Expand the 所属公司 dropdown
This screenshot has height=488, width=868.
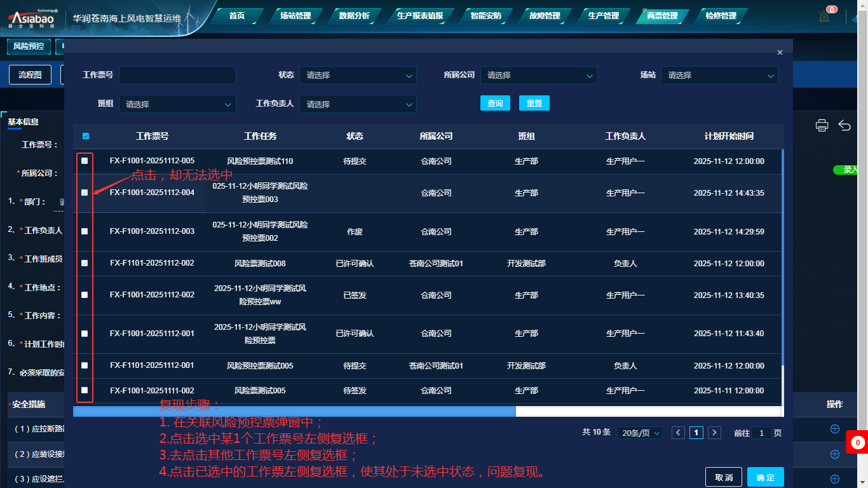point(539,75)
